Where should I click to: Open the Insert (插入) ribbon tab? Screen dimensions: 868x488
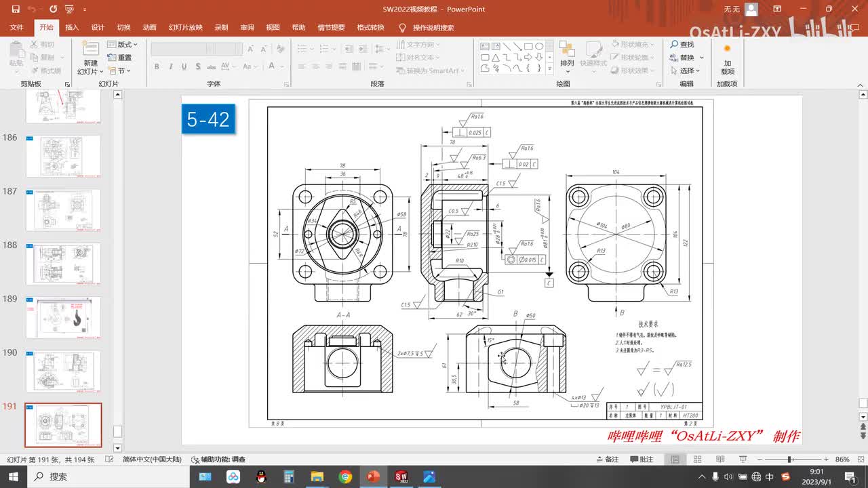pos(72,28)
